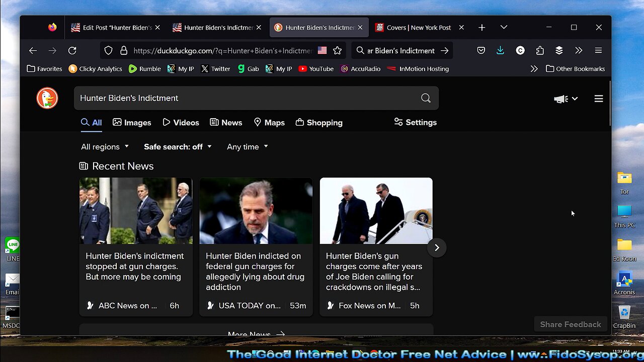Image resolution: width=644 pixels, height=362 pixels.
Task: Open ABC News indictment thumbnail
Action: 136,211
